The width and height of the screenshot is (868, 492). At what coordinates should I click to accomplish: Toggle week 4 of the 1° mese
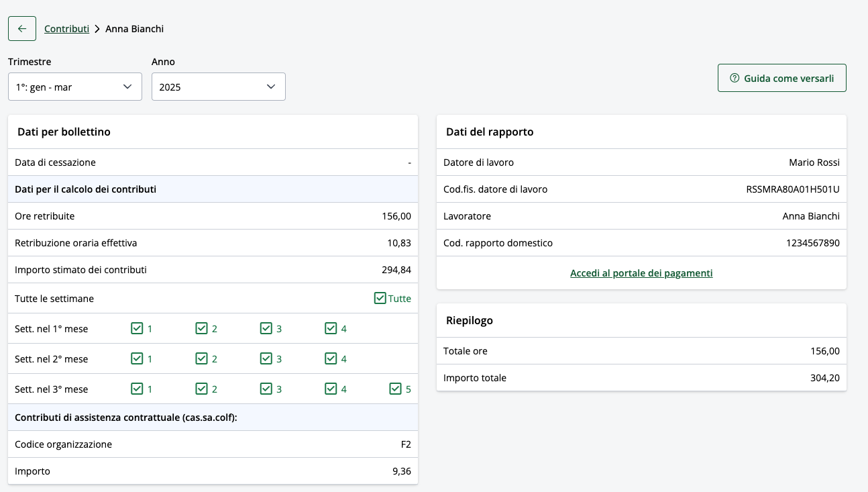click(x=331, y=328)
